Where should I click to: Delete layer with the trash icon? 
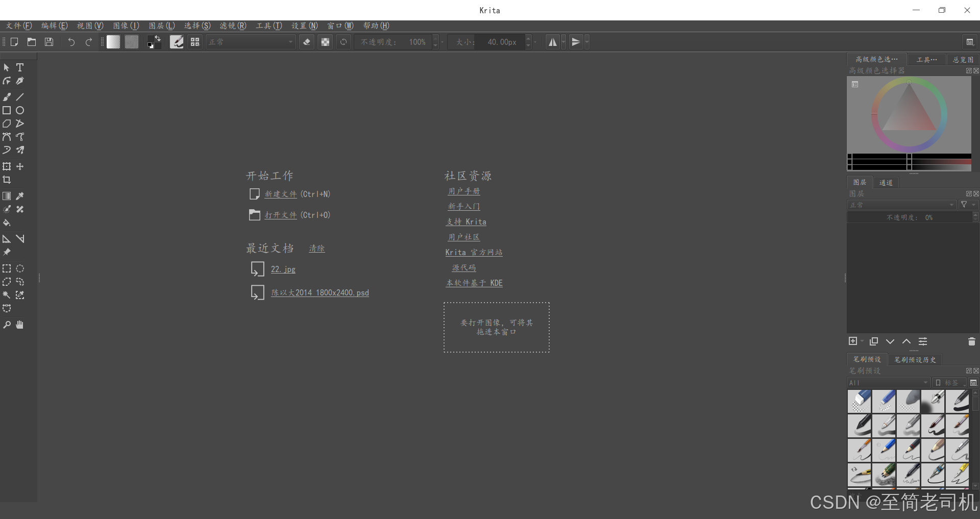tap(971, 341)
